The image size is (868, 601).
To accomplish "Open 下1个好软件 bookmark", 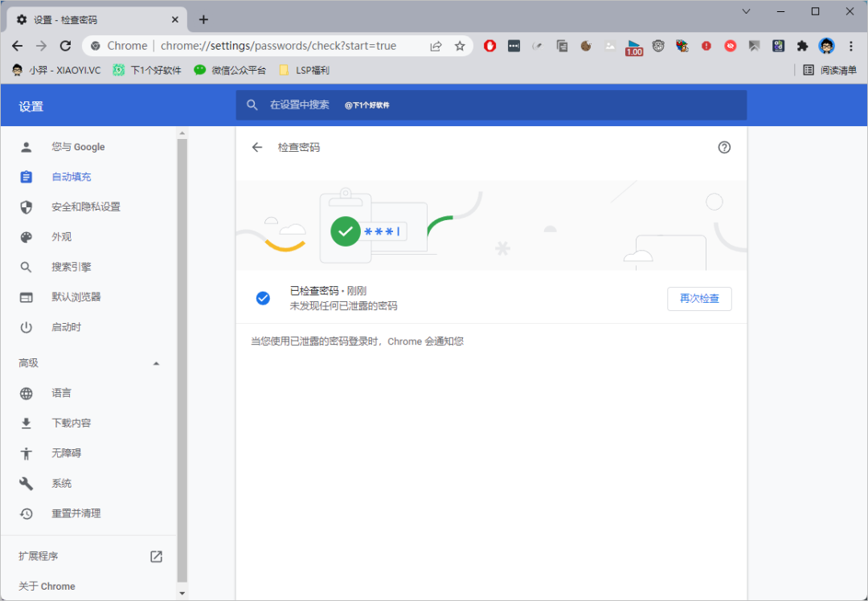I will coord(147,70).
